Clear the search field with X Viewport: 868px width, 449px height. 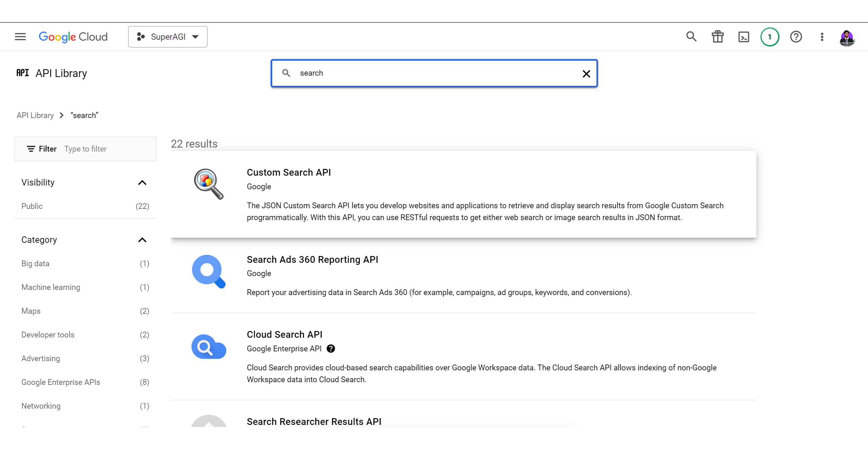(586, 74)
